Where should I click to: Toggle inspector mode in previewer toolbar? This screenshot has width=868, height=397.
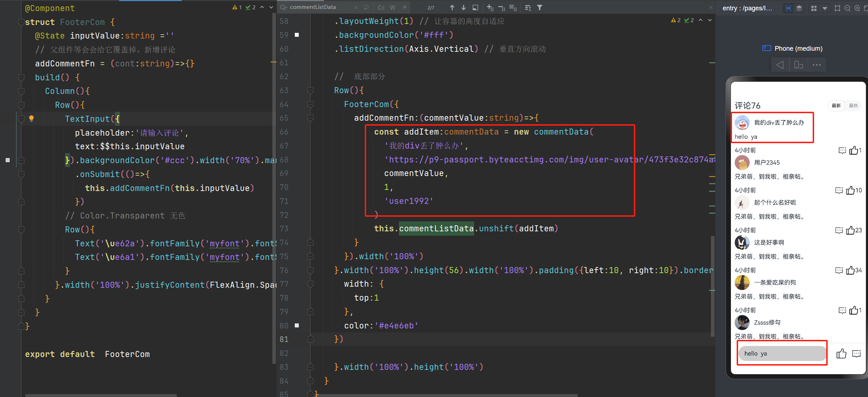point(788,8)
